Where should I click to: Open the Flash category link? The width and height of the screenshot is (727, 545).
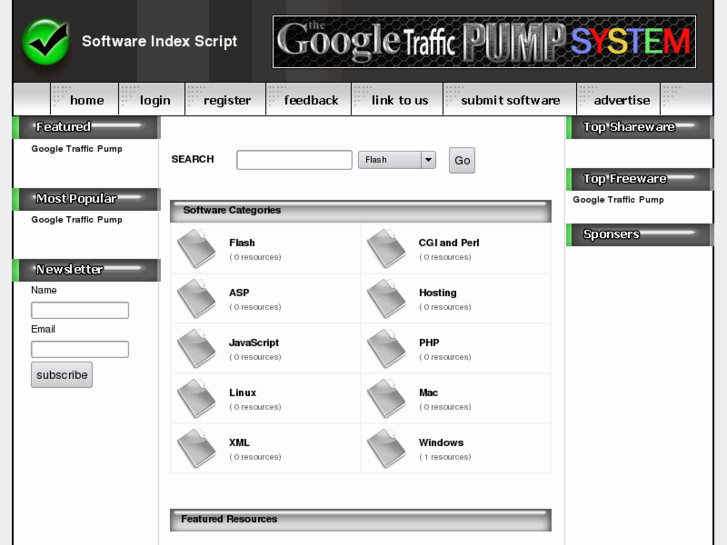[242, 243]
